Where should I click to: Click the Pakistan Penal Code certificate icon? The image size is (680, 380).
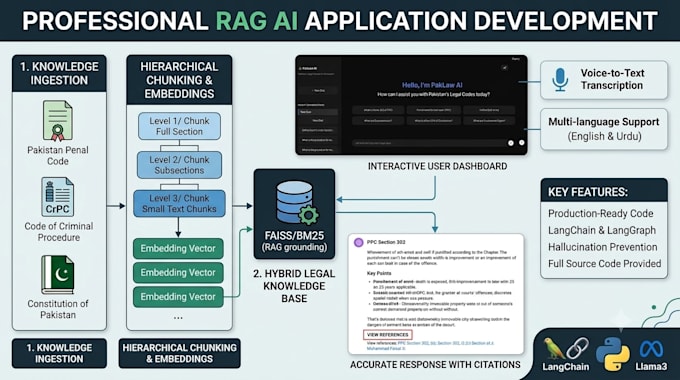[58, 121]
